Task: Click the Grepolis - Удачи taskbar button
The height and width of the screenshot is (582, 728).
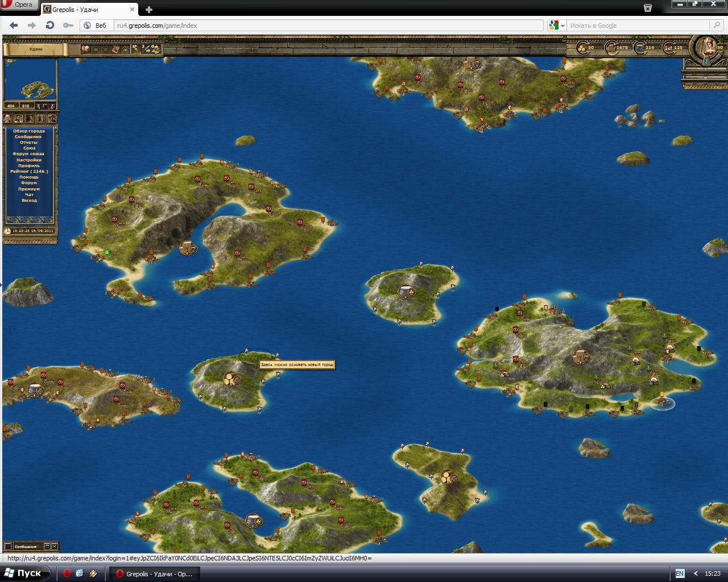Action: click(x=154, y=573)
